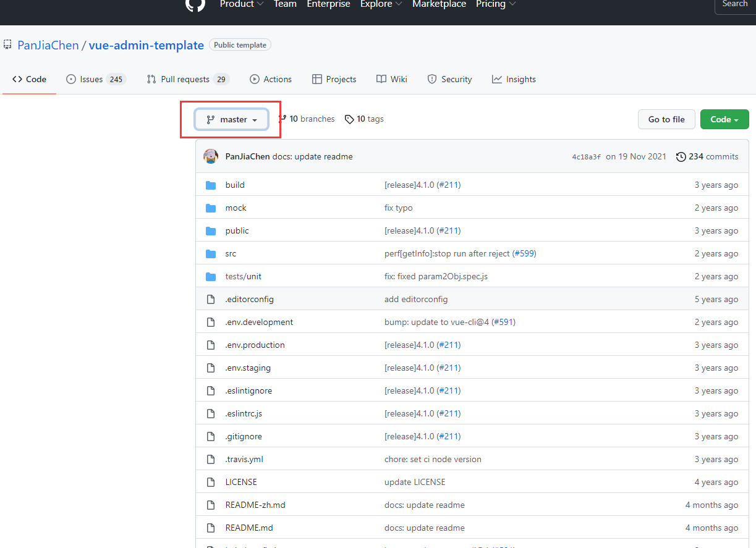Click the Security shield icon

431,79
